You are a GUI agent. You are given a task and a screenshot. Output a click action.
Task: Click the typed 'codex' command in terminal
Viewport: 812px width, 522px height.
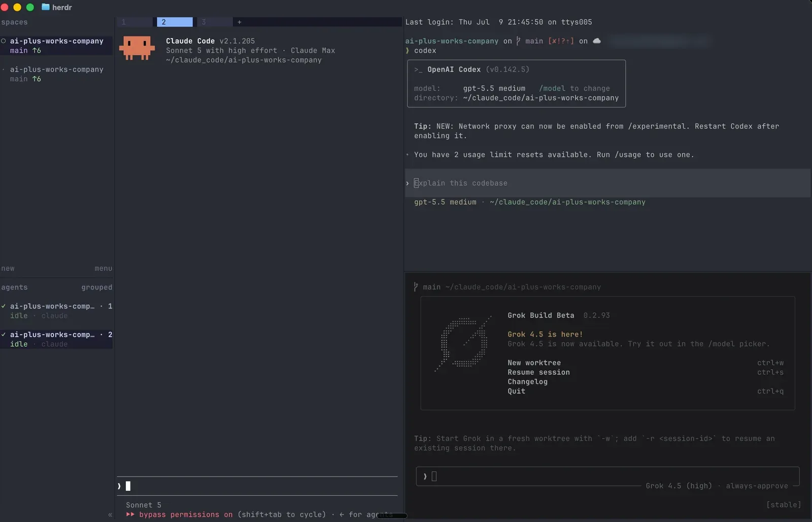pos(425,51)
